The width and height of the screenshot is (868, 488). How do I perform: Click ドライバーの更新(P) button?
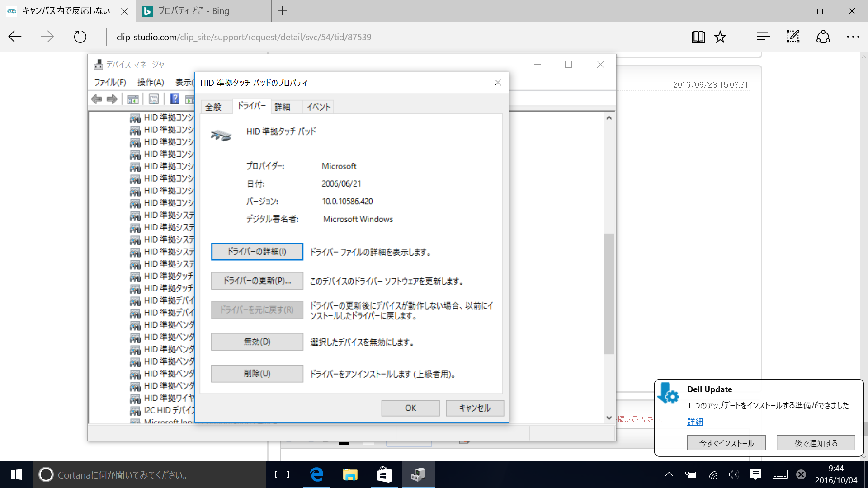pos(257,281)
